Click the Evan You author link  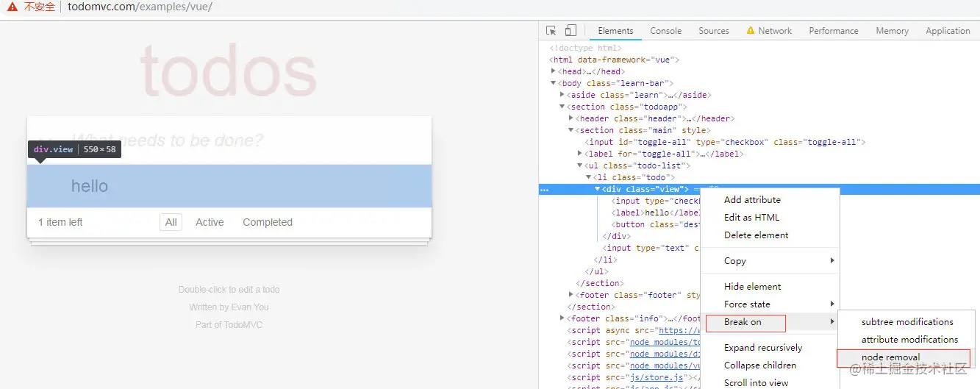pos(250,307)
